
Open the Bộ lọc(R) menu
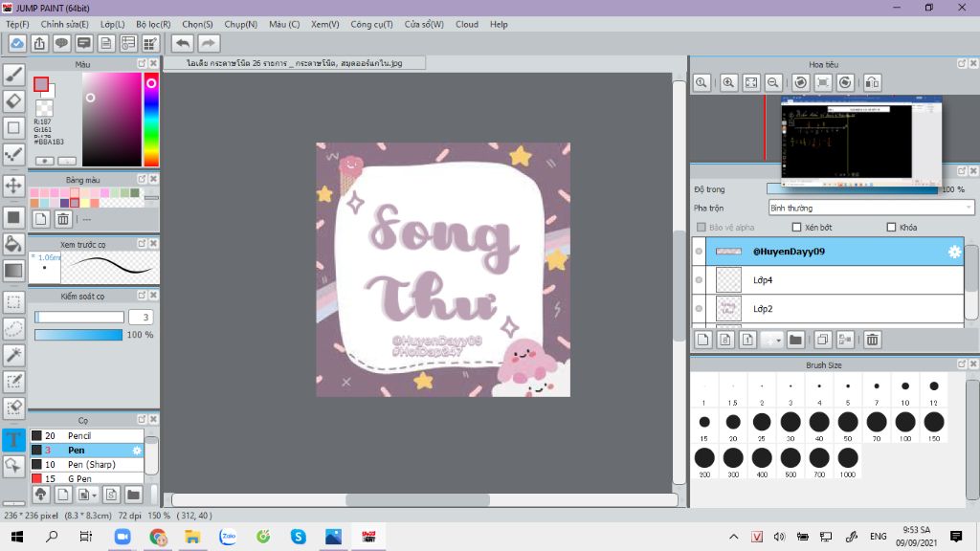(153, 24)
